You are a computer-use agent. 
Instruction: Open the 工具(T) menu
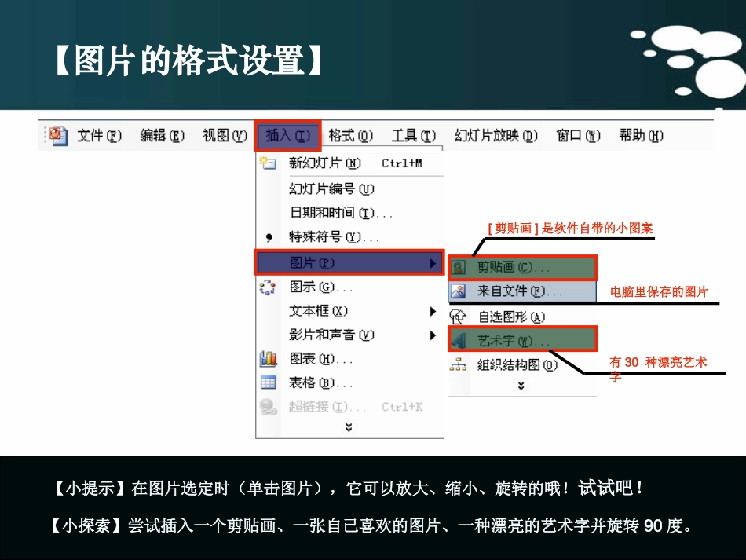pyautogui.click(x=413, y=136)
